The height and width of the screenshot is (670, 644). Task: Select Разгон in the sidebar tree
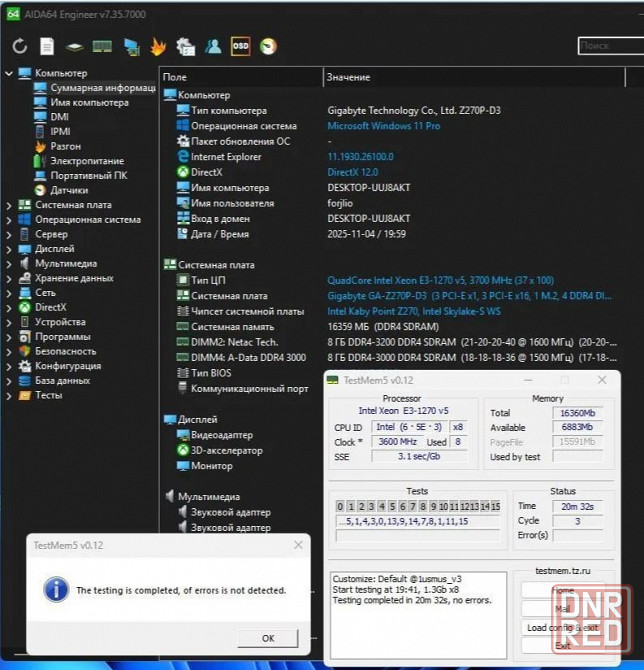click(66, 146)
